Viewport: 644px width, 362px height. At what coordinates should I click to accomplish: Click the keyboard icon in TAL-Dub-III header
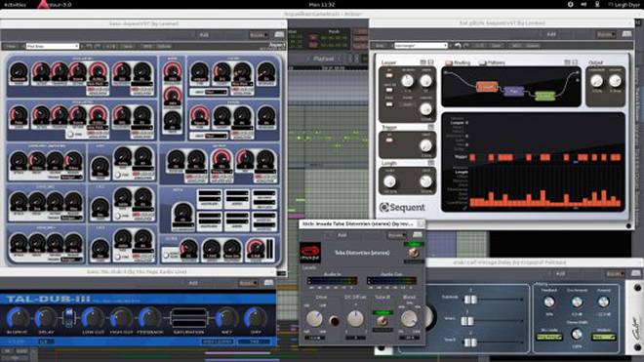[x=268, y=282]
